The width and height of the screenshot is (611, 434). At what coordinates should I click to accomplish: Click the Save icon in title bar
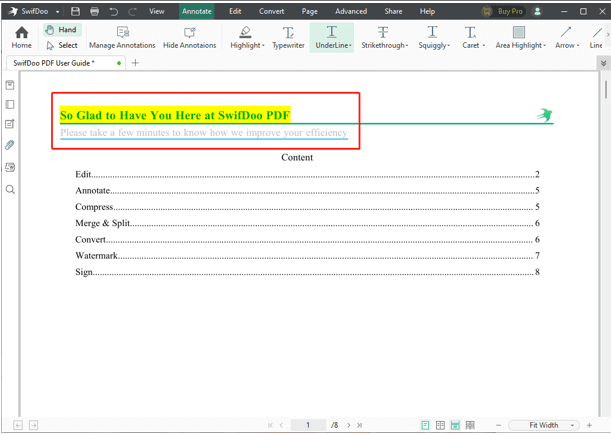(x=75, y=11)
